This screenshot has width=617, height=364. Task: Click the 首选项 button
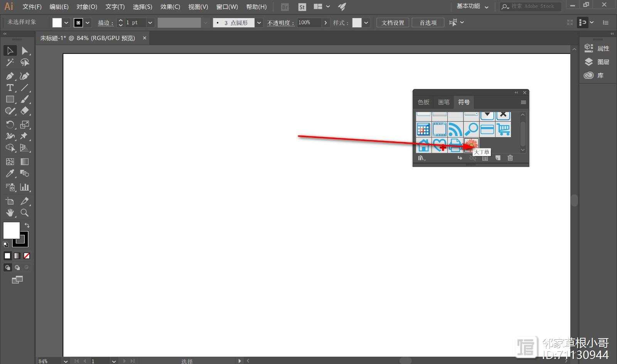pyautogui.click(x=428, y=23)
